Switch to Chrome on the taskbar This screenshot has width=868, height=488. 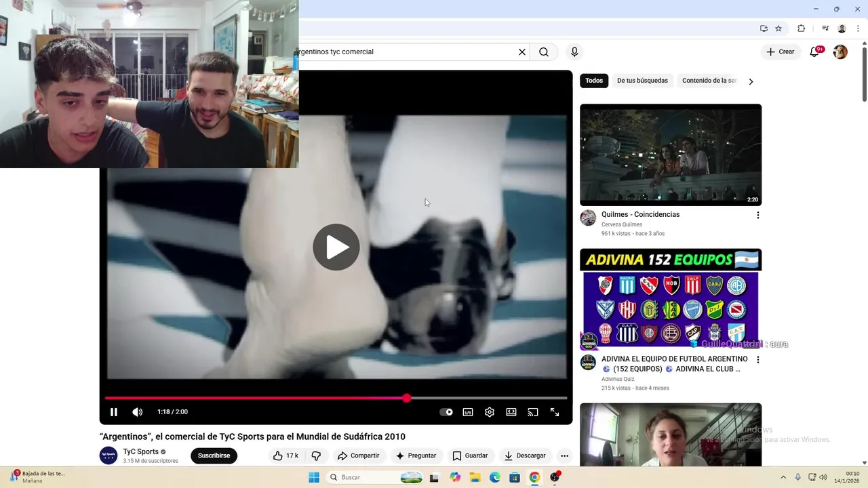(534, 477)
